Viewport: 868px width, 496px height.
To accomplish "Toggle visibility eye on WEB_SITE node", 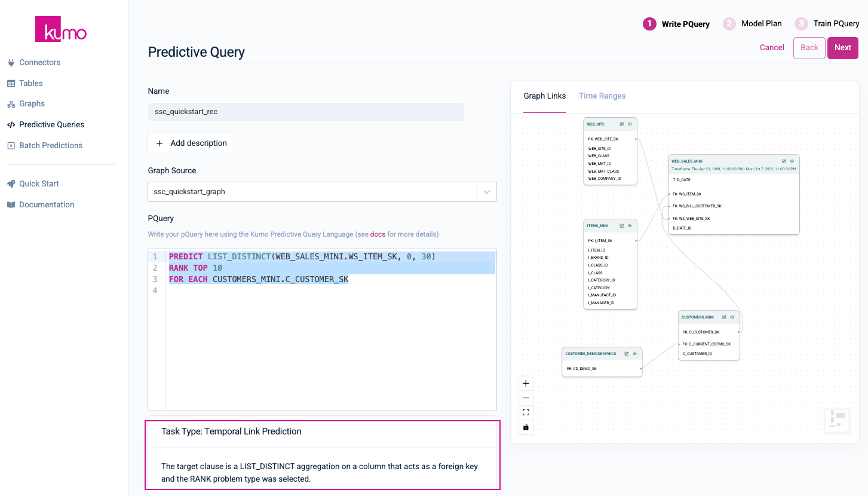I will [x=630, y=124].
